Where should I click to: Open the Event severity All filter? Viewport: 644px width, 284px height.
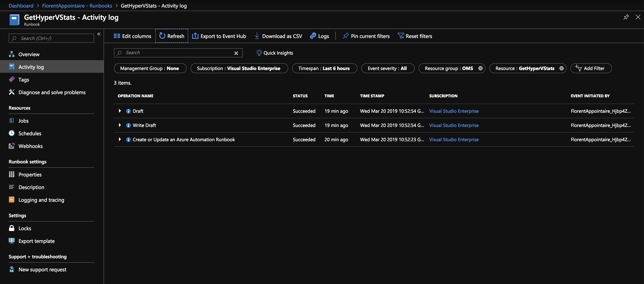coord(388,68)
